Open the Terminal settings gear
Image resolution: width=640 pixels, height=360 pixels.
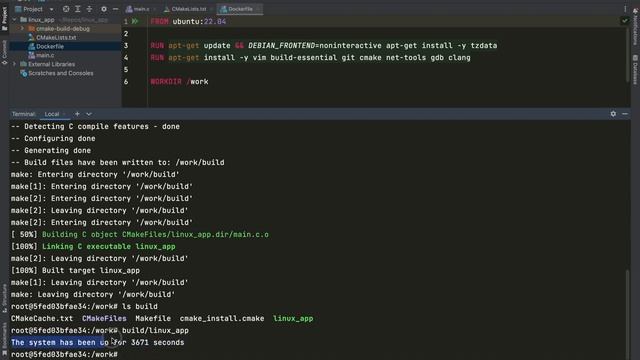pos(613,114)
